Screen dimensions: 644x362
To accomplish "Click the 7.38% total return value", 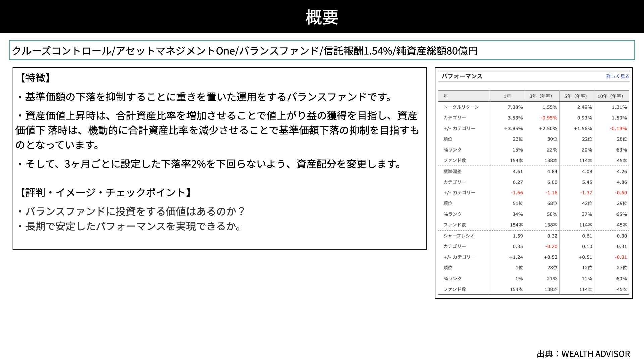I will [515, 107].
